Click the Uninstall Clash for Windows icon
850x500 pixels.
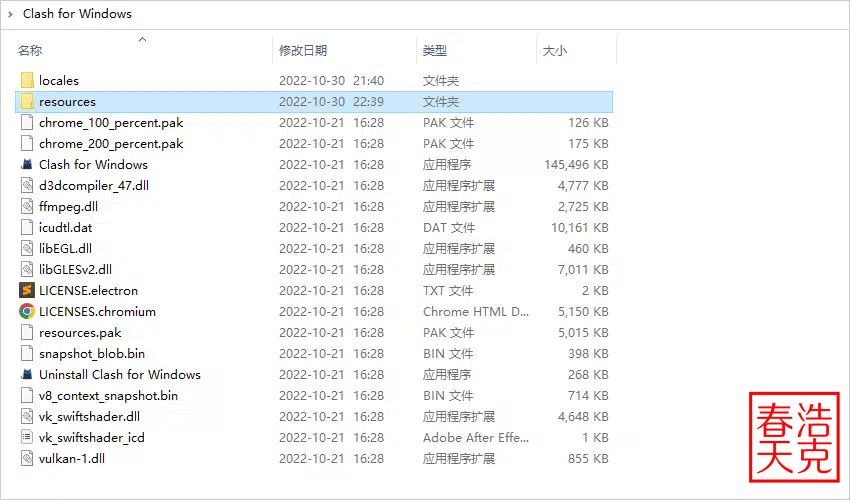(x=27, y=374)
